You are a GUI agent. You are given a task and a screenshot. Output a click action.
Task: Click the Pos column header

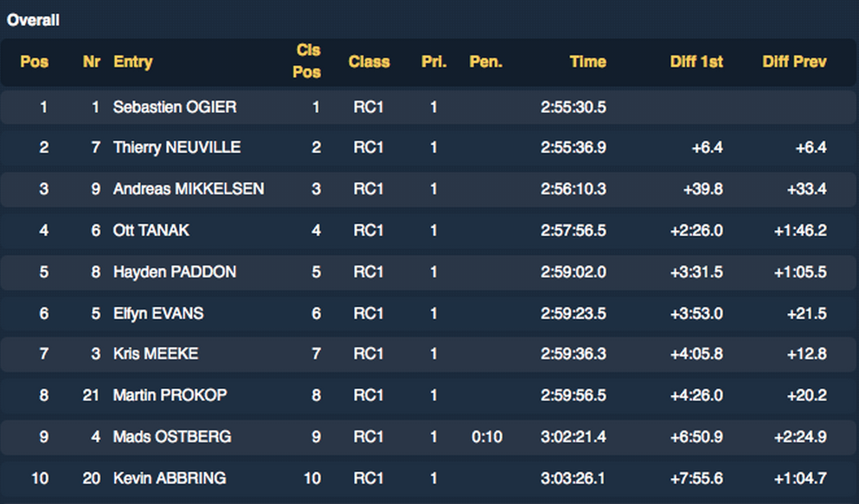click(x=35, y=61)
